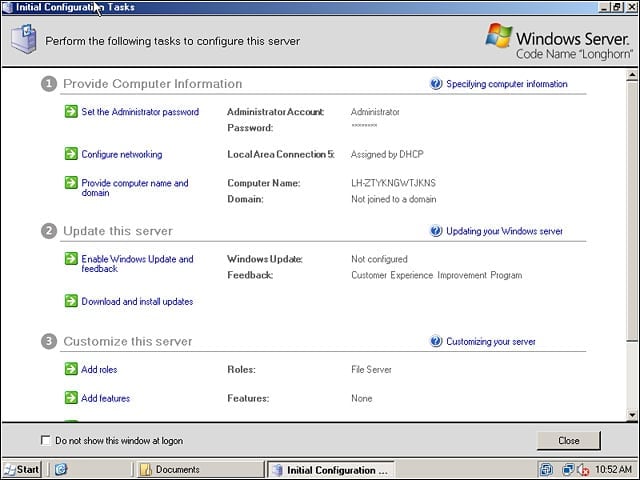Click the 10:52 AM clock

(x=613, y=469)
